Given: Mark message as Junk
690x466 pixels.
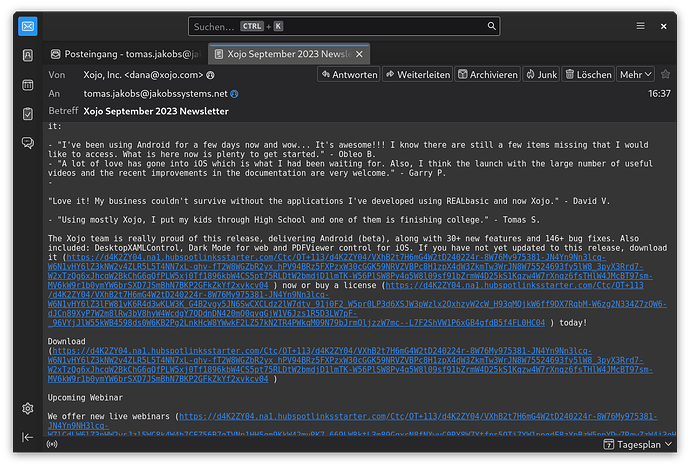Looking at the screenshot, I should click(x=541, y=74).
